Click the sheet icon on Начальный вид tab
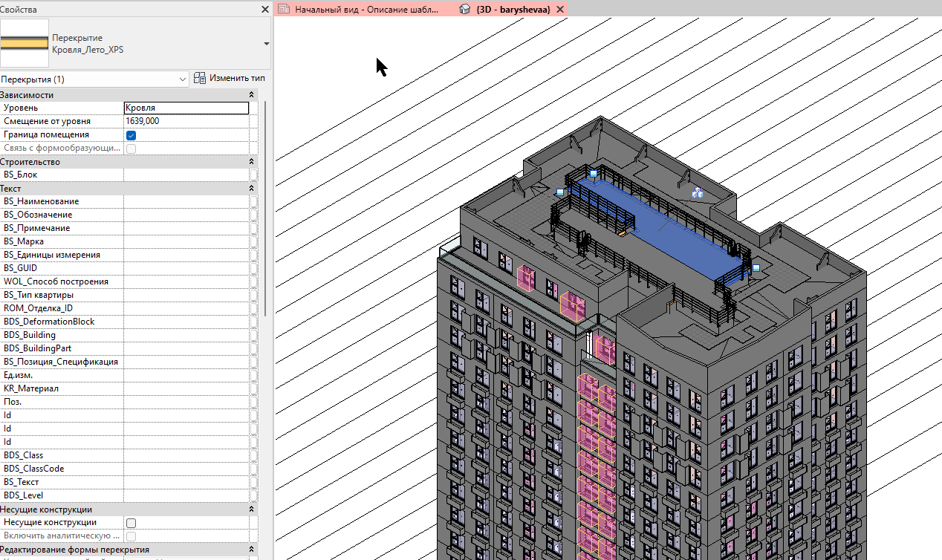 pyautogui.click(x=284, y=10)
